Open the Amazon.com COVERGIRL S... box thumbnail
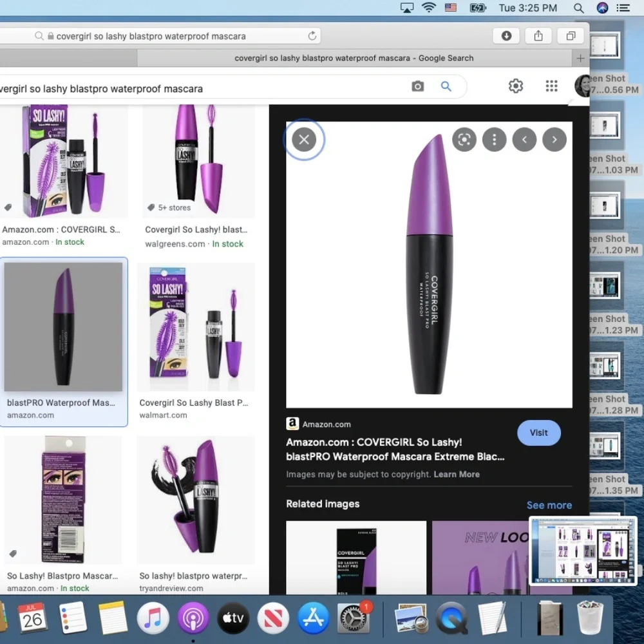The image size is (644, 644). click(64, 161)
